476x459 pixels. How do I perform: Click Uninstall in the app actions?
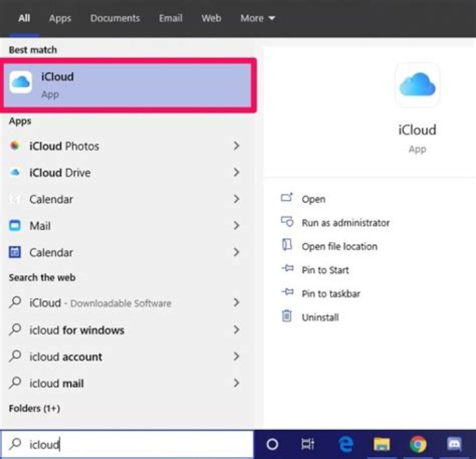pos(320,317)
